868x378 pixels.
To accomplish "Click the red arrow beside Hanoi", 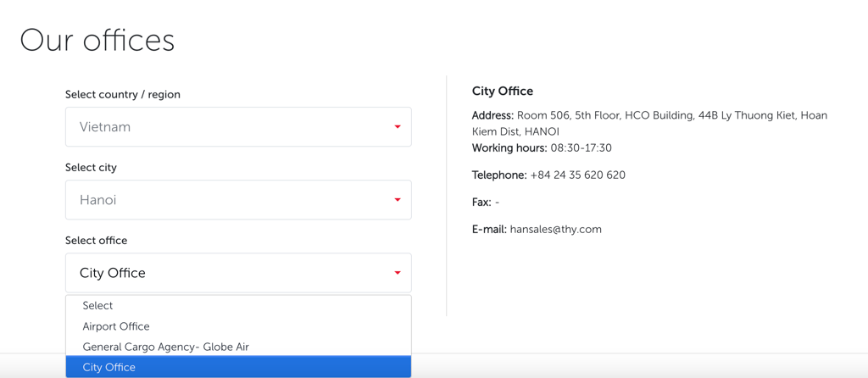I will point(397,200).
